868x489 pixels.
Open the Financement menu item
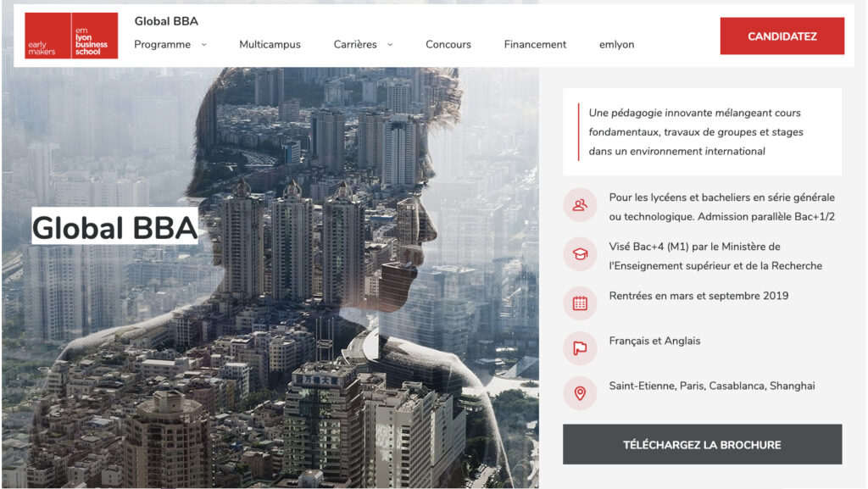point(535,45)
